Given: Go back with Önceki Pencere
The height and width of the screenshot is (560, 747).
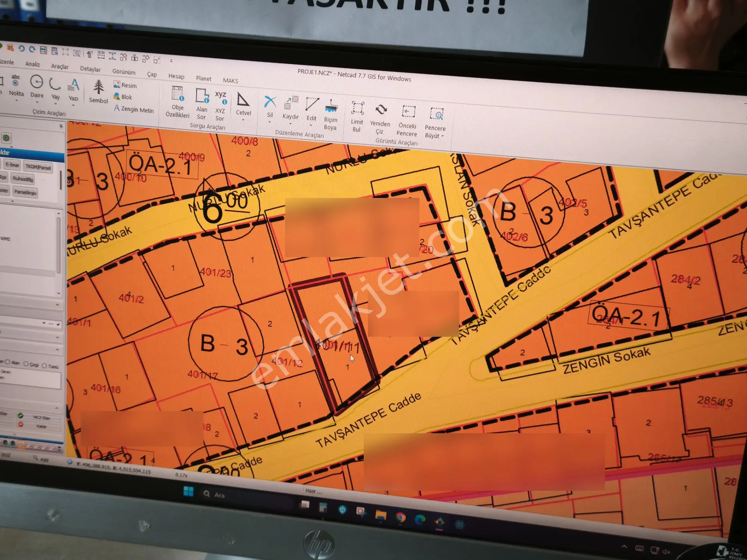Looking at the screenshot, I should [x=407, y=121].
